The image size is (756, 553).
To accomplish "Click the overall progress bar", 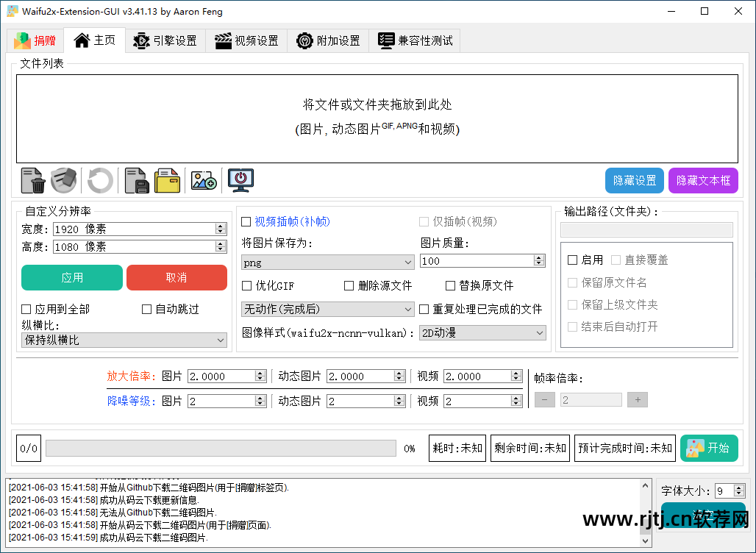I will pos(221,448).
